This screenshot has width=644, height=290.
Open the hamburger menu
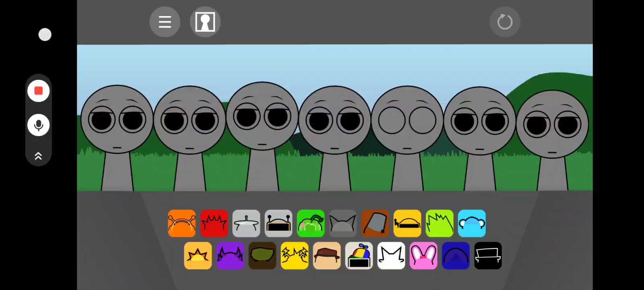tap(165, 22)
